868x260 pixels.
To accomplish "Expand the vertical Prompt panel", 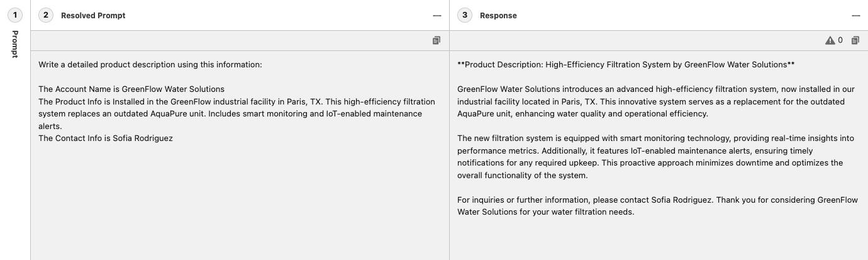I will [x=15, y=44].
